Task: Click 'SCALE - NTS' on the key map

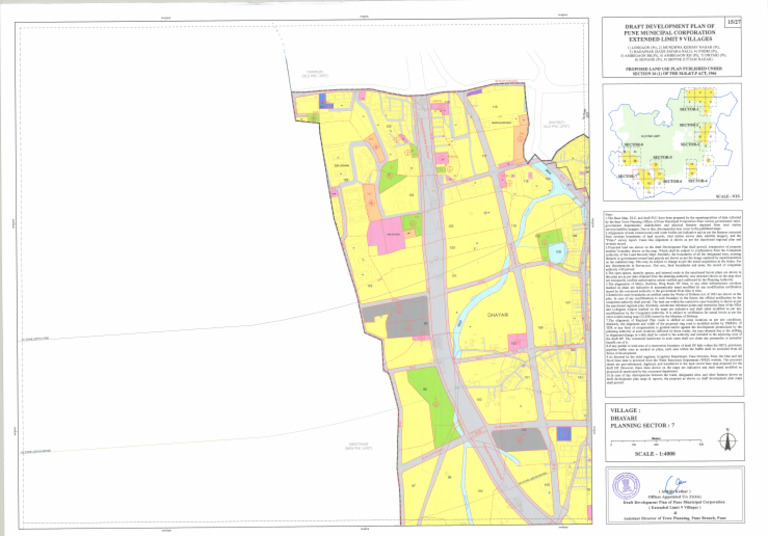Action: click(x=728, y=196)
